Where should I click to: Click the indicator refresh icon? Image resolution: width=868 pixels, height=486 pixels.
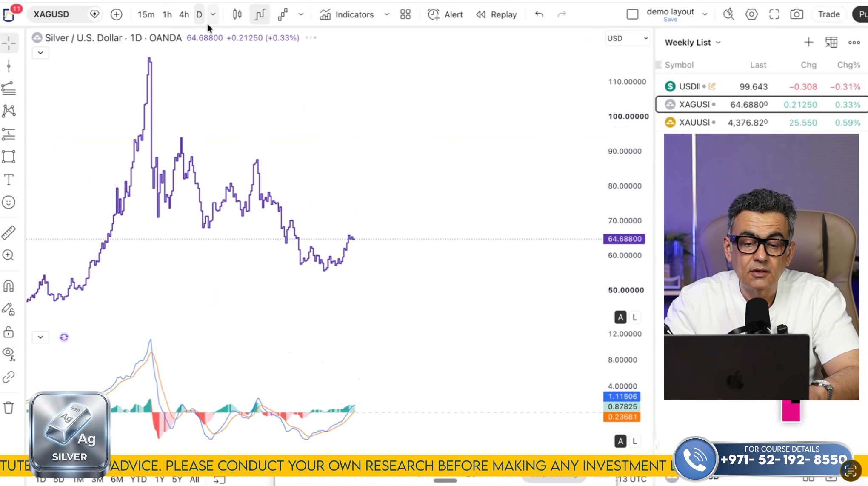coord(64,337)
